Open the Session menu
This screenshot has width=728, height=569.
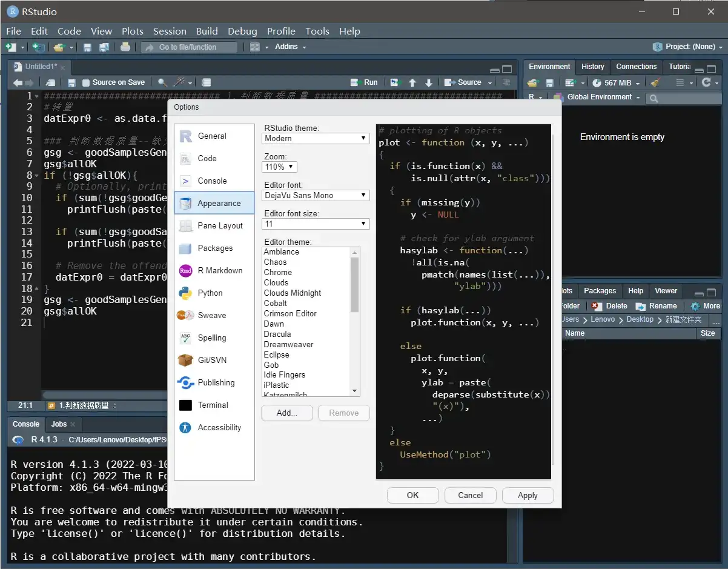coord(170,31)
